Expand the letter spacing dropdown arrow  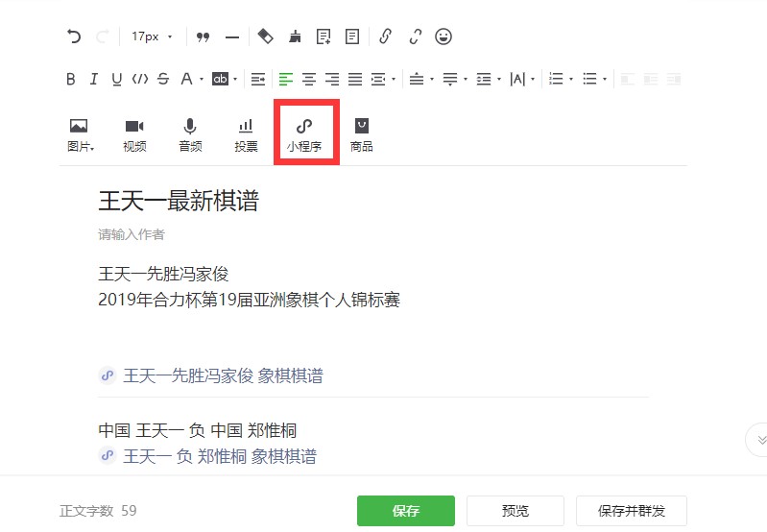[x=533, y=80]
